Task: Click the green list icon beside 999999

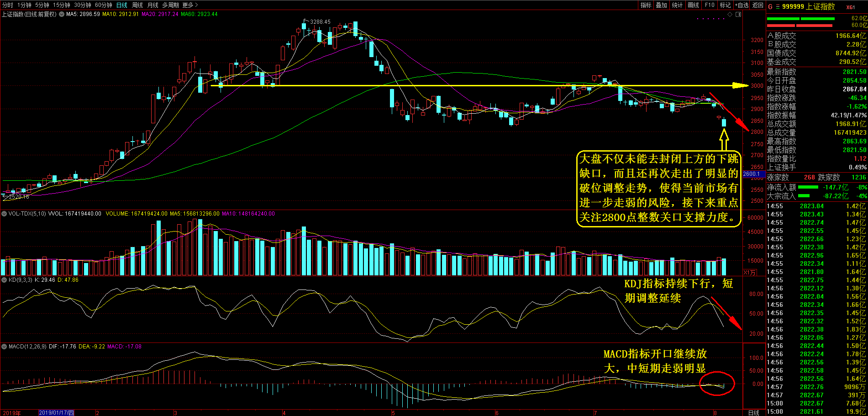Action: 778,7
